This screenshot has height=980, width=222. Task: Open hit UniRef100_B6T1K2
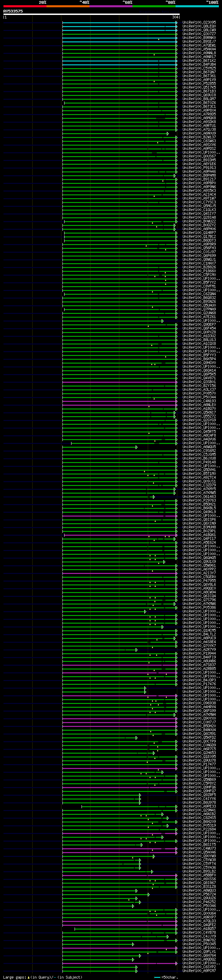[x=199, y=61]
